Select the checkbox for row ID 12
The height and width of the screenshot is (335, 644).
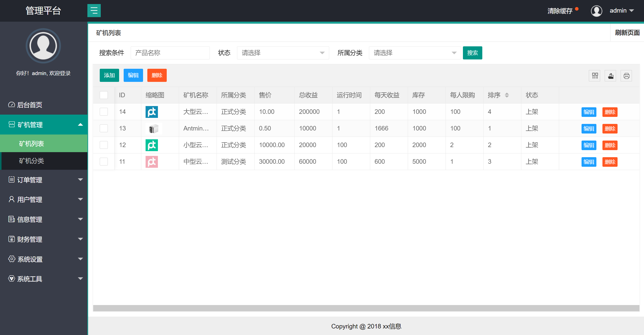(104, 145)
